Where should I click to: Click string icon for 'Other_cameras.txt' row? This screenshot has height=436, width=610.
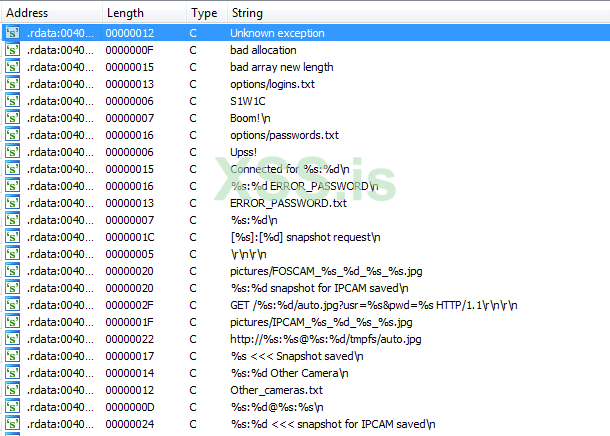point(12,390)
